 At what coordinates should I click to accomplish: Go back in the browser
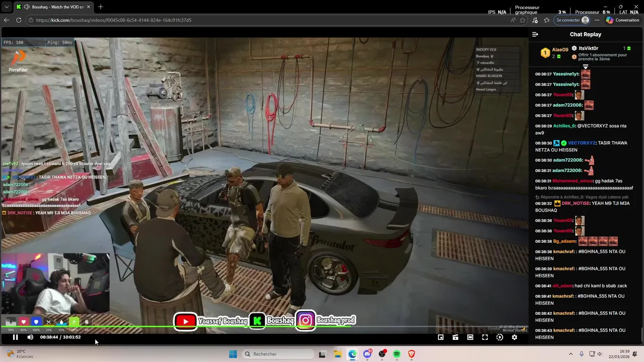[7, 20]
